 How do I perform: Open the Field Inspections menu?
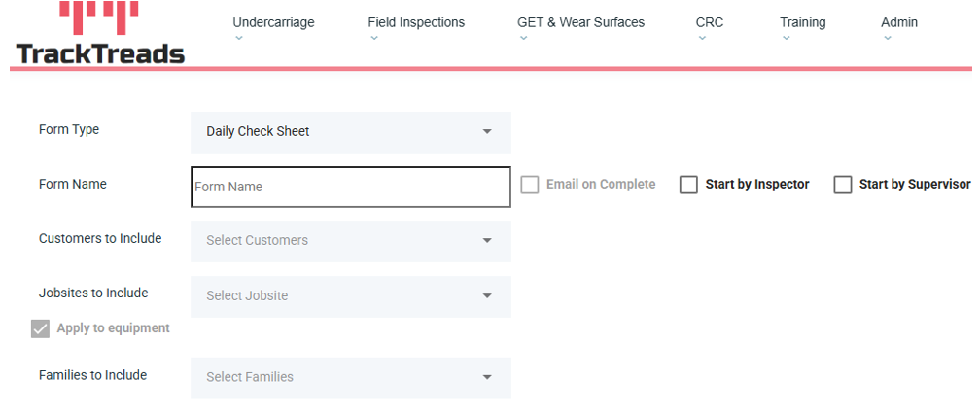point(416,22)
